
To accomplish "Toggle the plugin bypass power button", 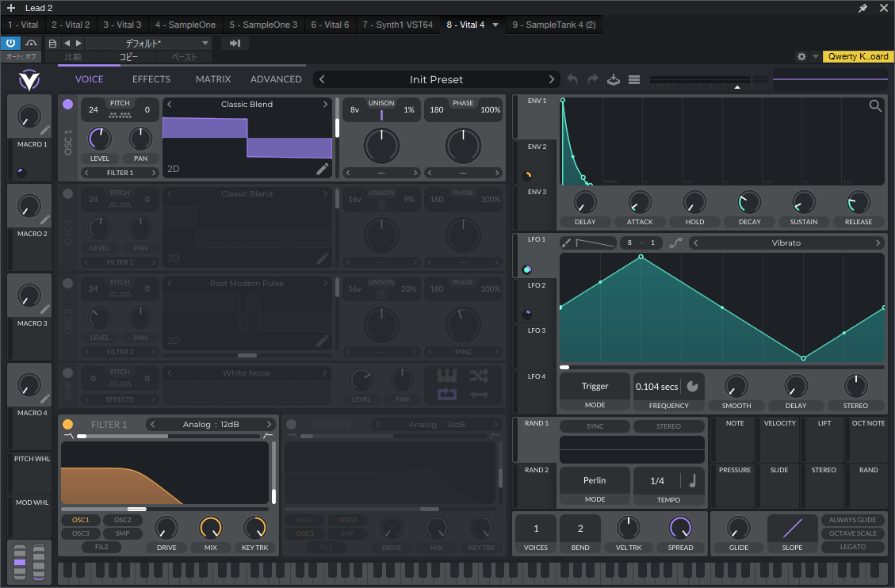I will [x=11, y=43].
